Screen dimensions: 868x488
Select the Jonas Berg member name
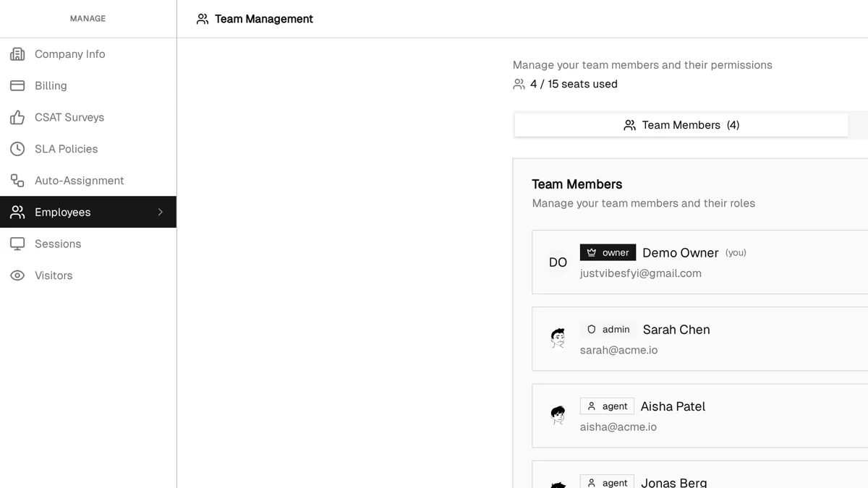click(674, 482)
